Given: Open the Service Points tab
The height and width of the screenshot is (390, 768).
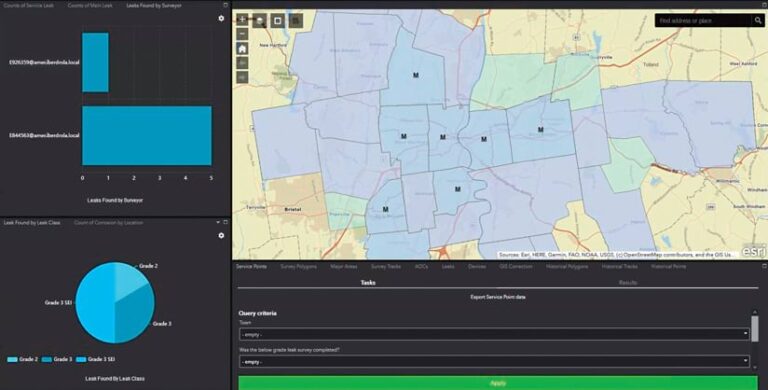Looking at the screenshot, I should click(x=251, y=267).
